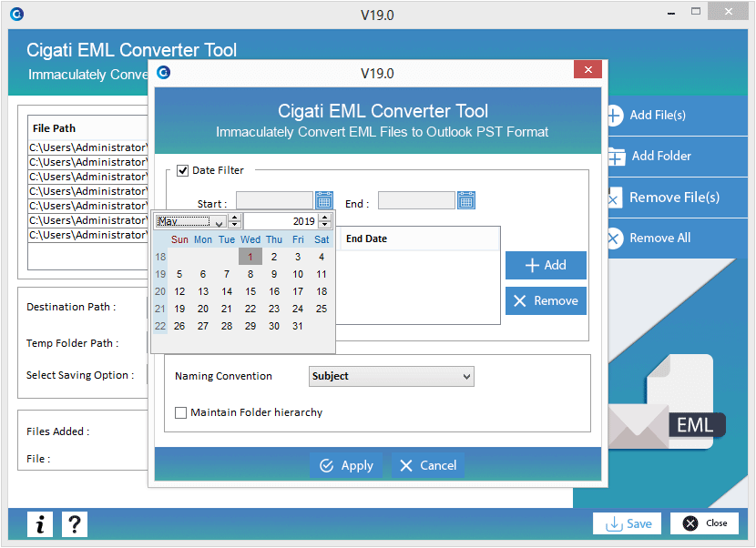
Task: Click the Wed weekday header in the calendar
Action: pyautogui.click(x=250, y=239)
